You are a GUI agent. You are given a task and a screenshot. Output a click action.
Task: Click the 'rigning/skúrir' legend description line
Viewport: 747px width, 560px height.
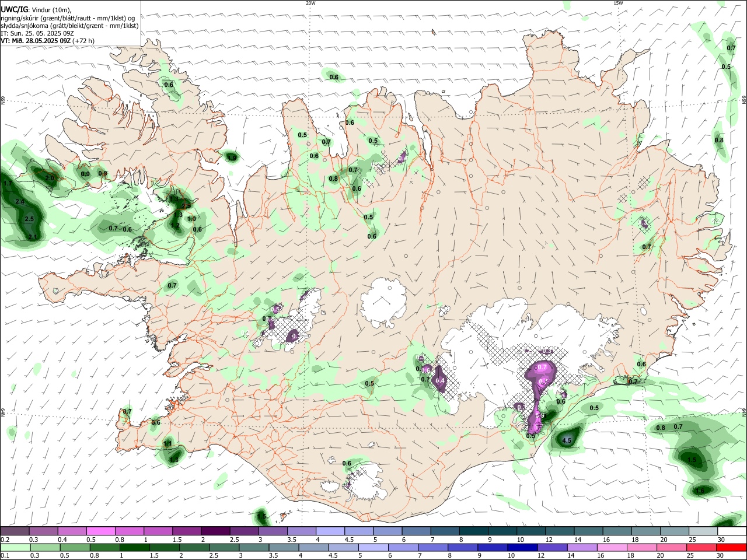point(68,17)
